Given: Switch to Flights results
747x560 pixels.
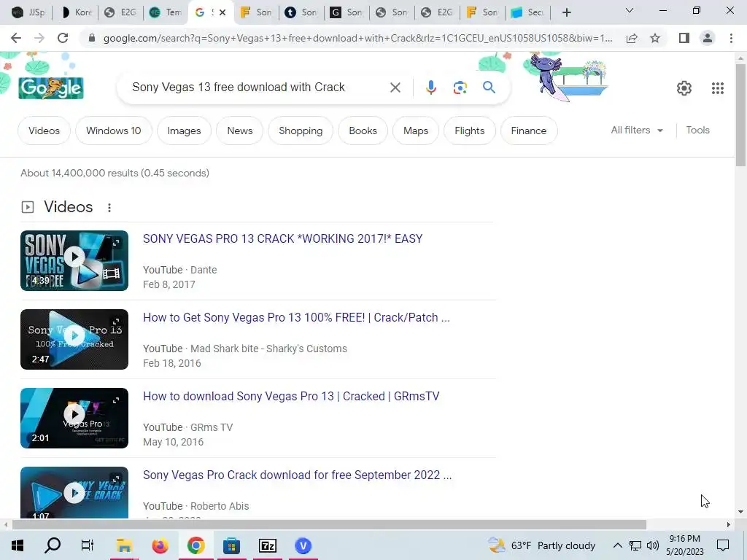Looking at the screenshot, I should click(469, 131).
